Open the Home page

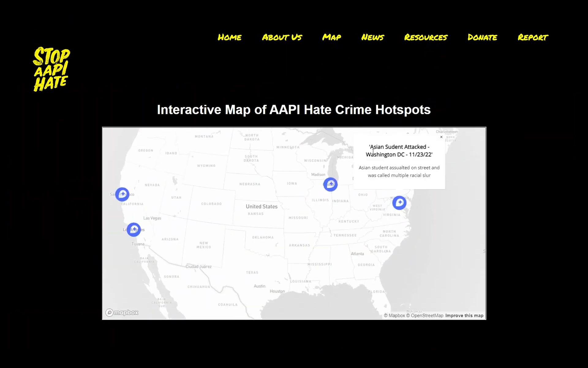point(229,37)
